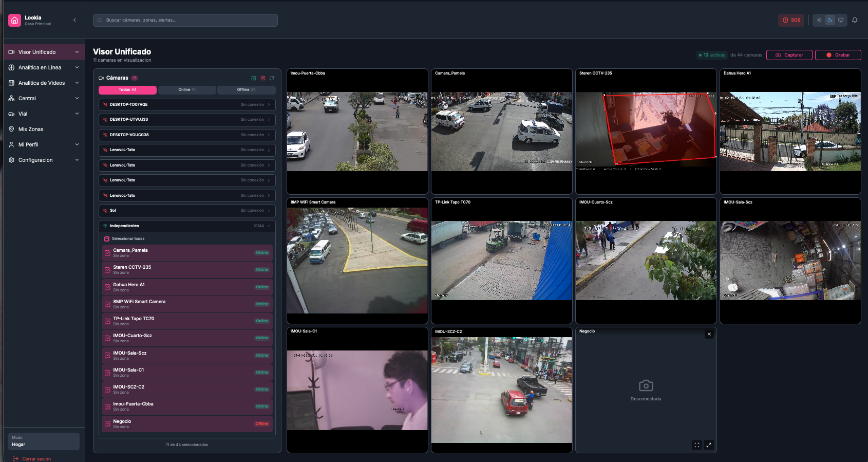Viewport: 868px width, 462px height.
Task: Start recording with the Grabar button
Action: pyautogui.click(x=838, y=55)
